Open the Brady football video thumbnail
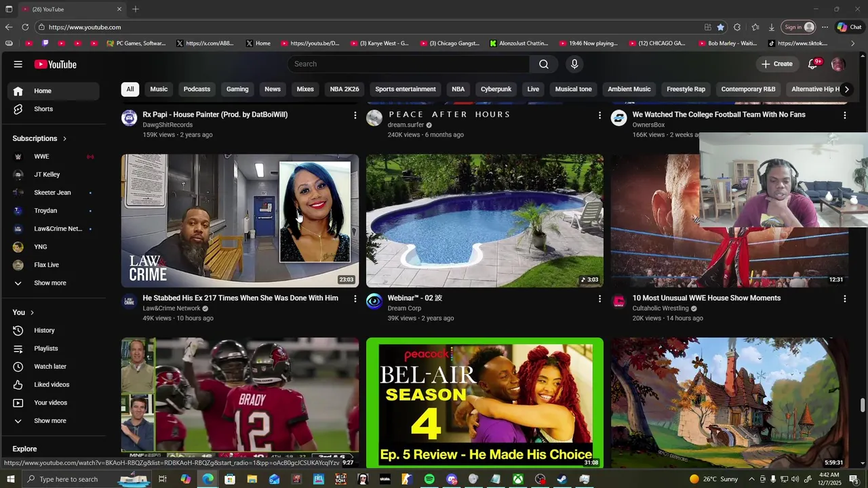Viewport: 868px width, 488px height. [240, 403]
